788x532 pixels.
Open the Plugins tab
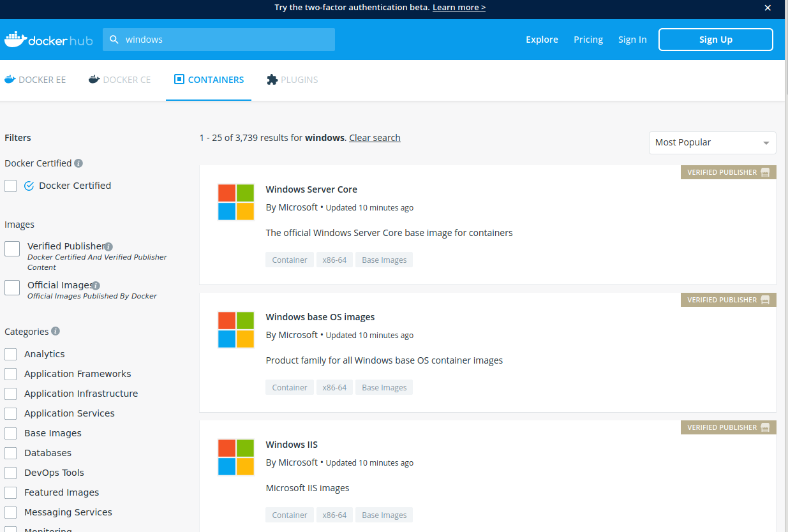(292, 80)
